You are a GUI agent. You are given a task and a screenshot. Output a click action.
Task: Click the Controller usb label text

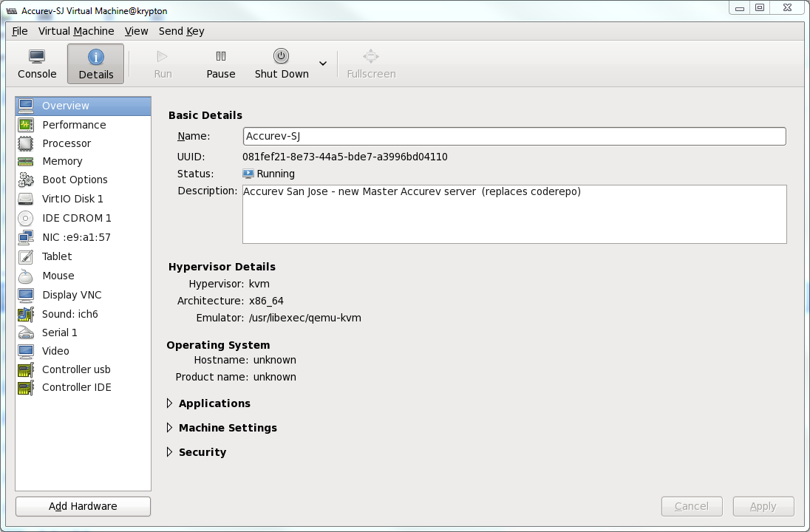coord(76,370)
